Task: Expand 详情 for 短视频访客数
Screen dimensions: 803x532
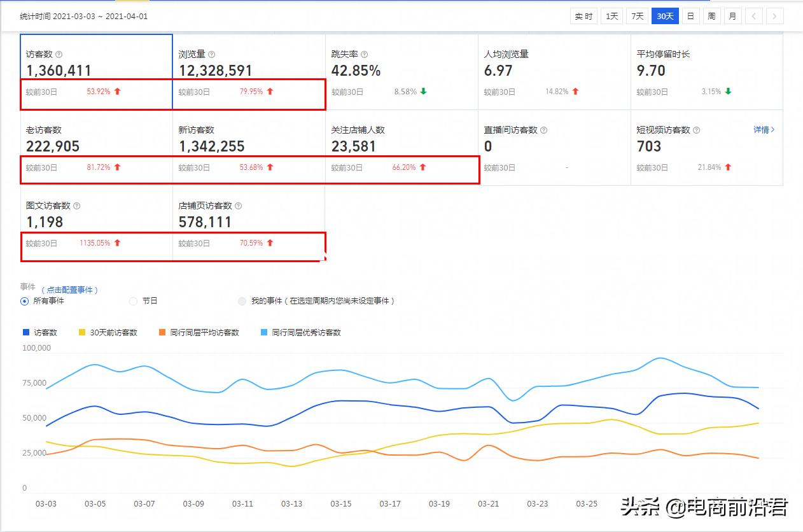Action: [764, 130]
